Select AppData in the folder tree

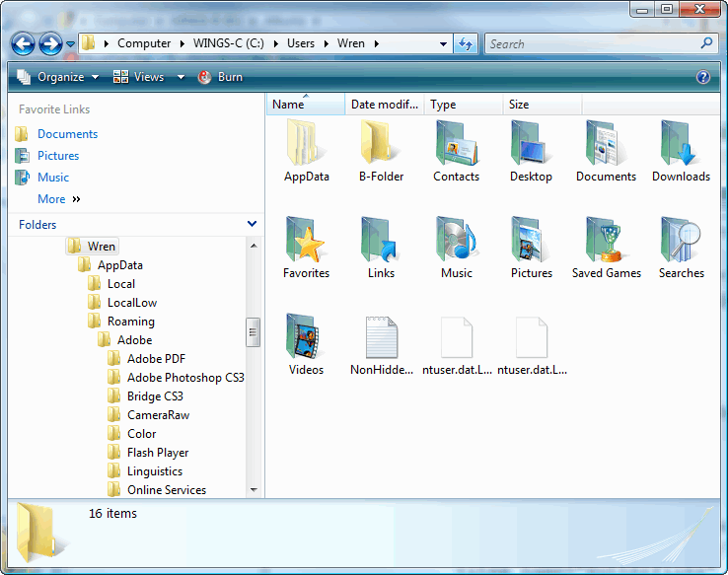coord(119,265)
